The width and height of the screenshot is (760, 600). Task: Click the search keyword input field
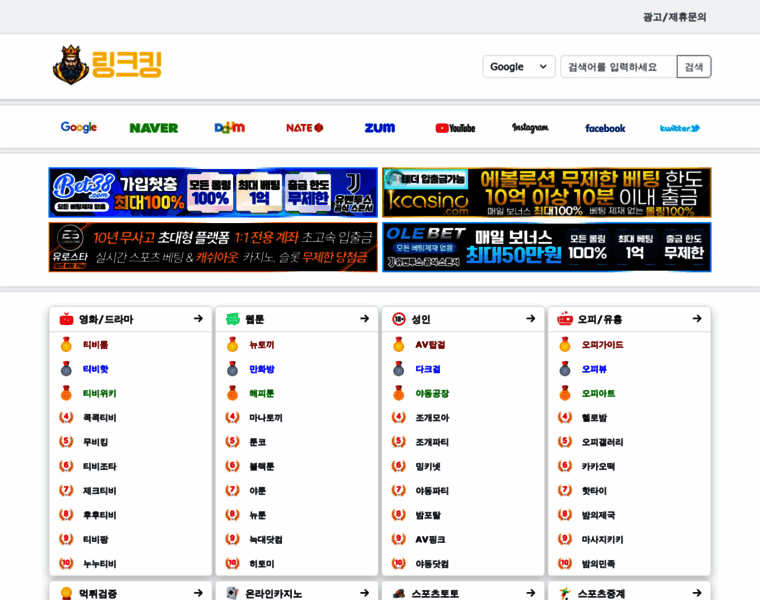618,67
